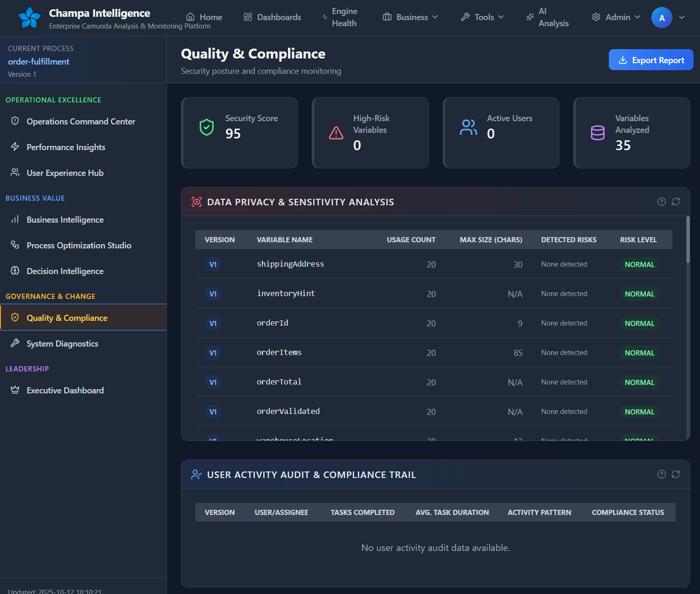Open the order-fulfillment current process link
The image size is (700, 594).
tap(38, 62)
